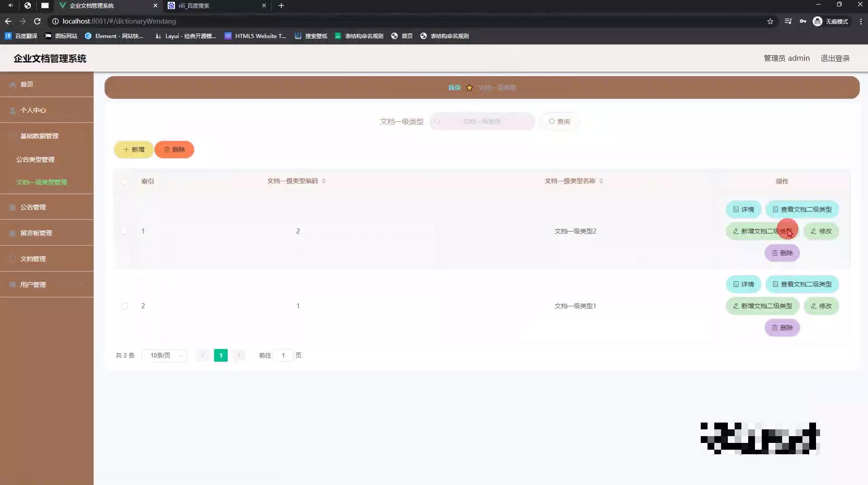The height and width of the screenshot is (485, 868).
Task: Click the trash icon on the 删除 button
Action: [167, 149]
